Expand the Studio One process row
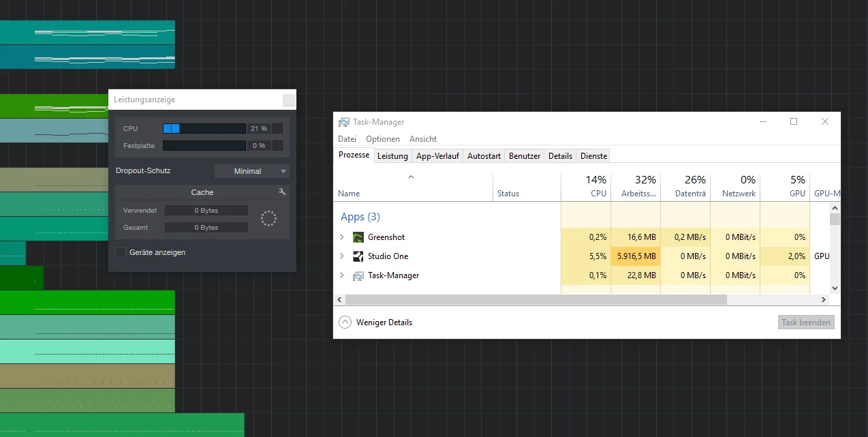 click(342, 256)
